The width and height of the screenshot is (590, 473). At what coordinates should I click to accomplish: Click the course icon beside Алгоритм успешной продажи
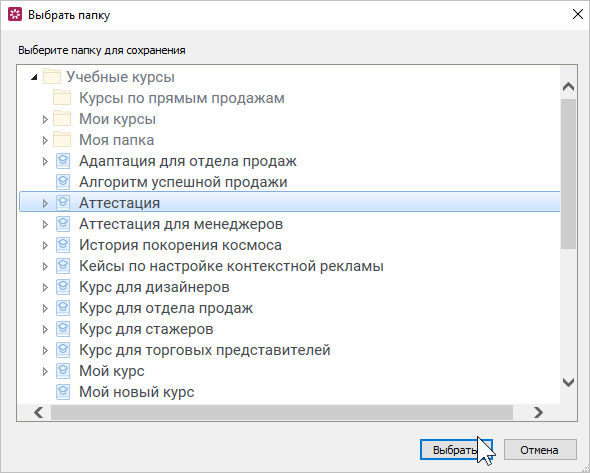pos(63,182)
